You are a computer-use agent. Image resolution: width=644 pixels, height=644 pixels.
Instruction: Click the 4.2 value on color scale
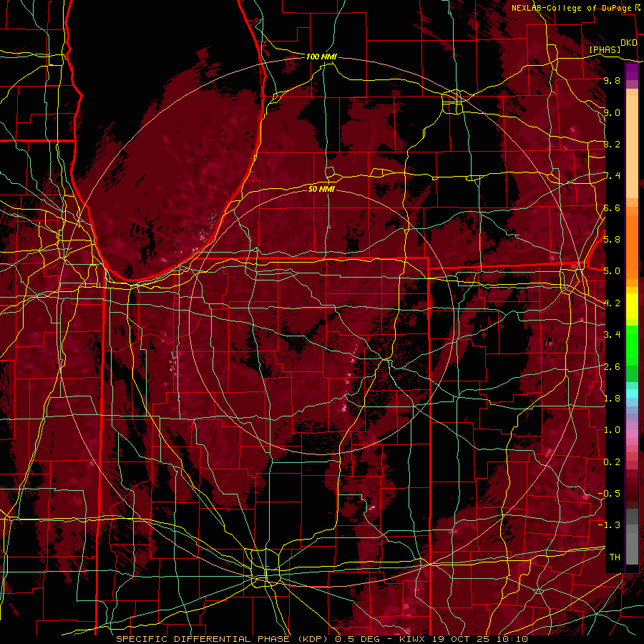coord(612,303)
